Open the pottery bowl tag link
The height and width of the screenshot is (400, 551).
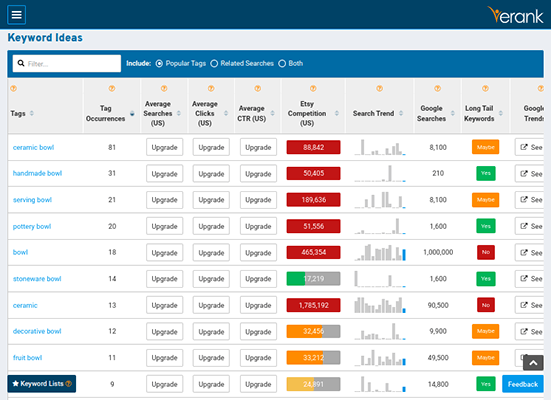coord(32,226)
